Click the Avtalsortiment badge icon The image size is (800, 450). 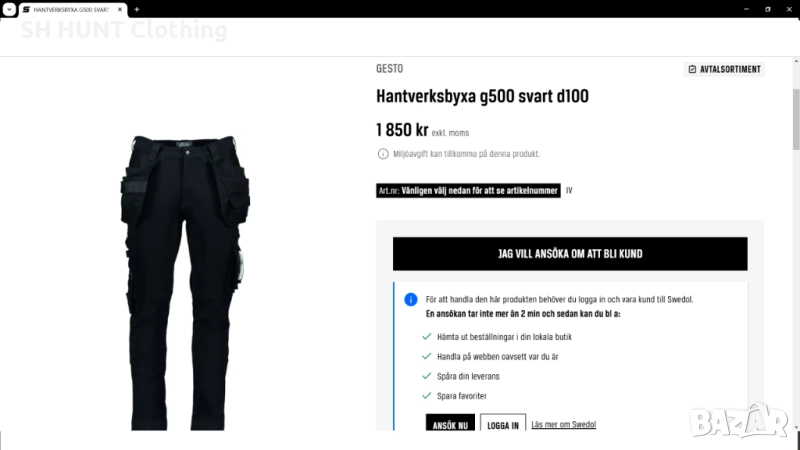click(692, 69)
